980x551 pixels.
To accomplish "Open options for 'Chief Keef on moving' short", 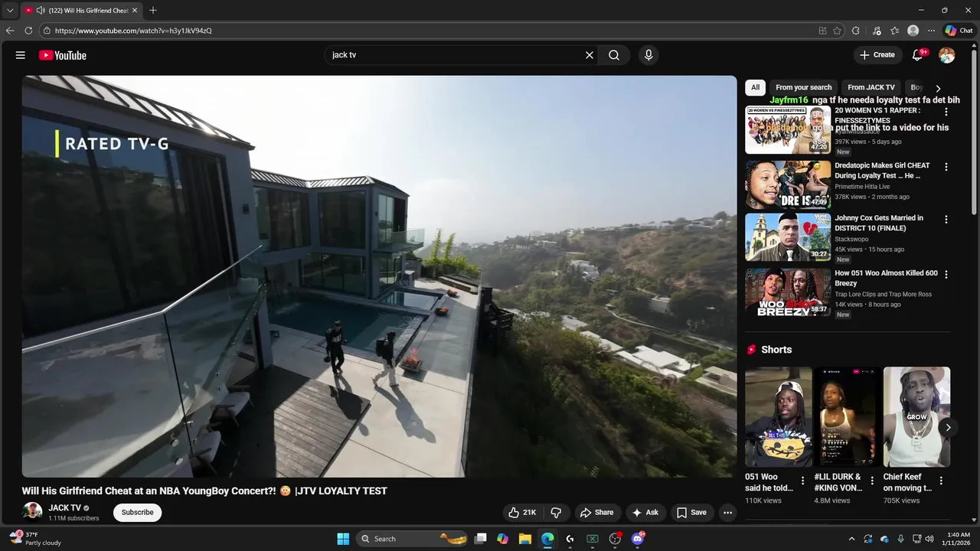I will pyautogui.click(x=941, y=481).
